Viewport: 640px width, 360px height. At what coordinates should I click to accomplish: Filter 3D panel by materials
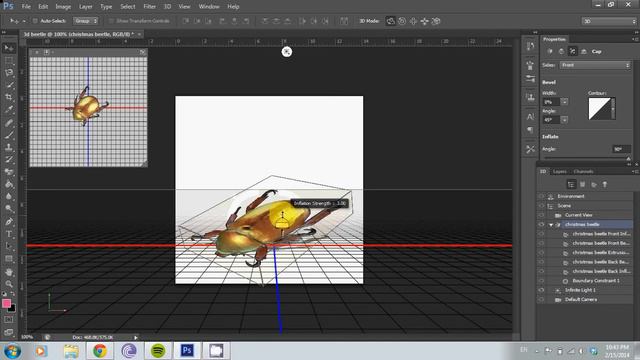coord(593,184)
